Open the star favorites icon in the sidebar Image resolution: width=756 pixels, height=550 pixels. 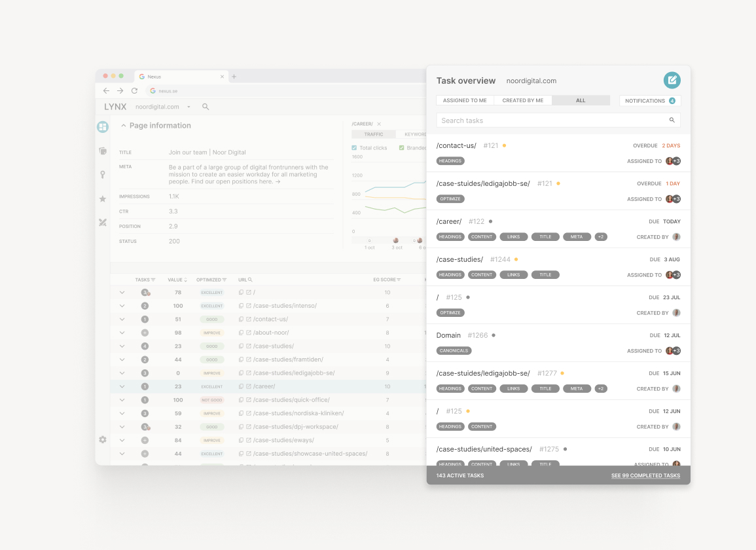coord(103,199)
